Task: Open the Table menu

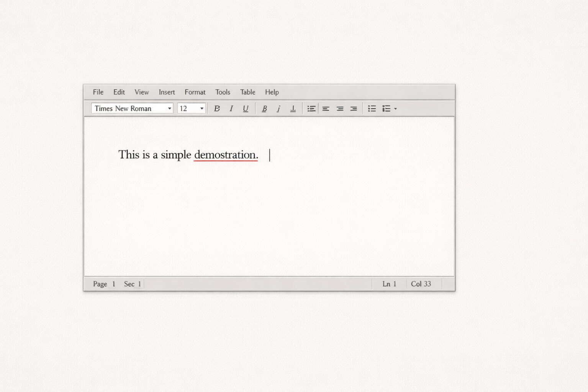Action: pyautogui.click(x=247, y=92)
